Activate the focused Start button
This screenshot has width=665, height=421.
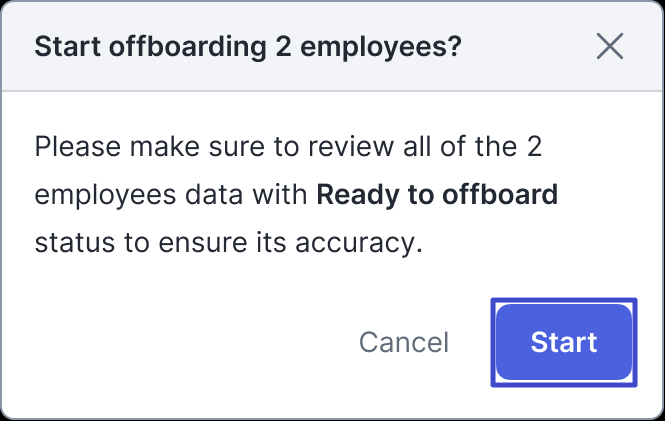pyautogui.click(x=564, y=342)
